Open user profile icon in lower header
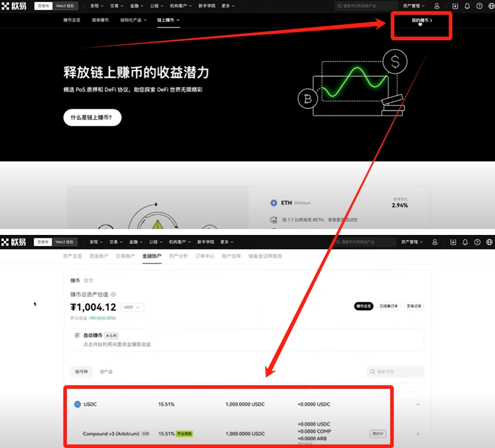Screen dimensions: 495x448 pos(435,242)
